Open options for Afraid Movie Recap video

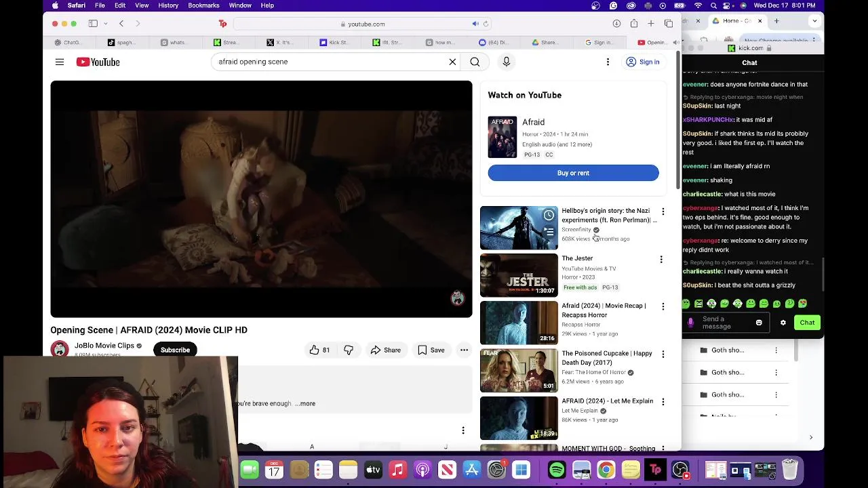tap(663, 307)
